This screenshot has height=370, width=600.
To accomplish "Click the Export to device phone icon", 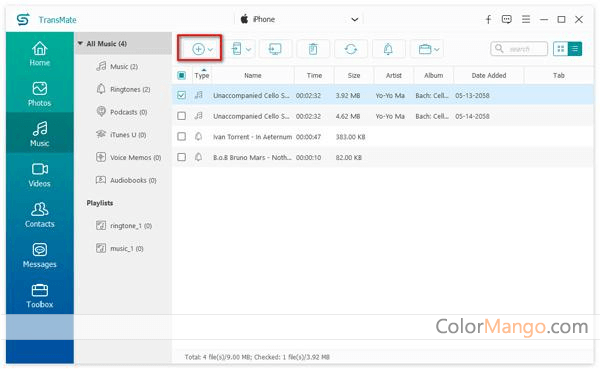I will [237, 49].
